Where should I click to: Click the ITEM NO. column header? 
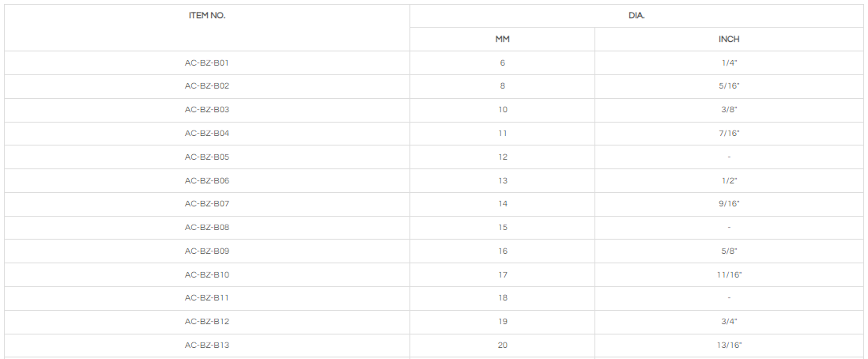[207, 16]
